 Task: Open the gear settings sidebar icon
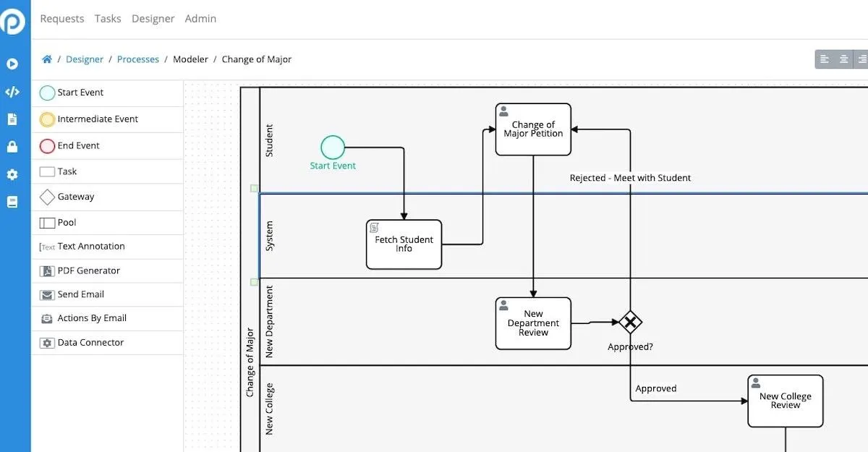[12, 174]
